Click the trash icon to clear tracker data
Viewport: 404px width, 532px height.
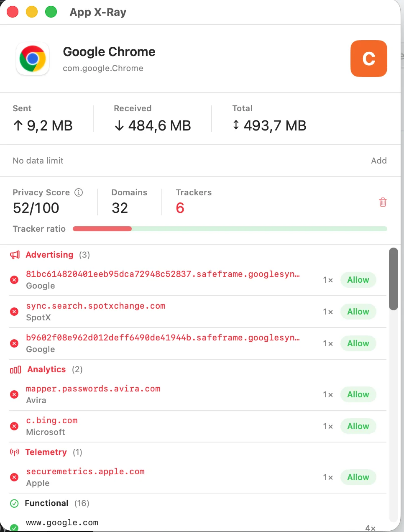(x=383, y=202)
